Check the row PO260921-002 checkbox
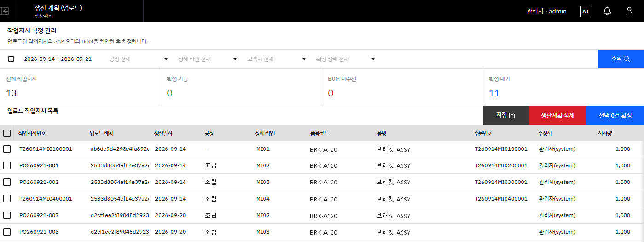Screen dimensions: 644x242 pyautogui.click(x=7, y=182)
